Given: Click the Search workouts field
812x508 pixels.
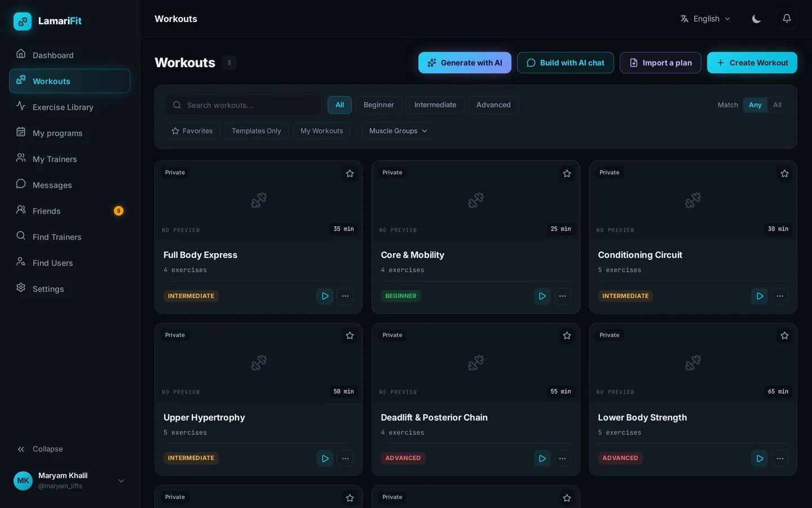Looking at the screenshot, I should click(x=243, y=105).
